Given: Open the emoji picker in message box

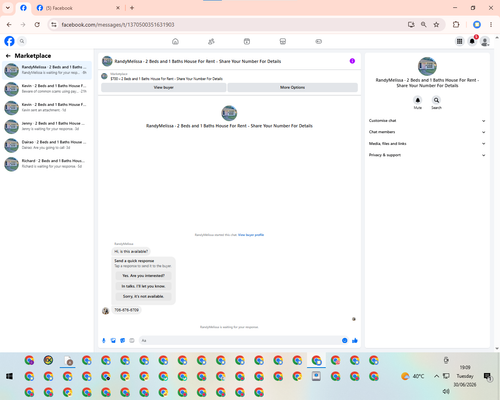Looking at the screenshot, I should 345,340.
